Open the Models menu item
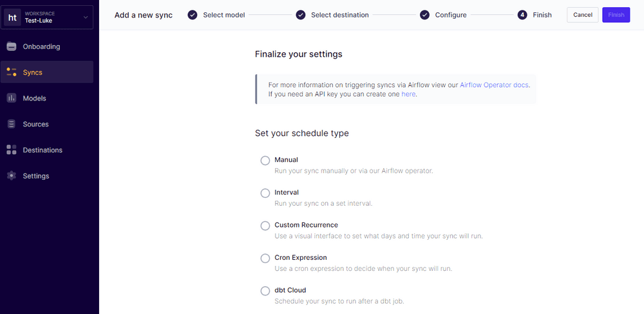The image size is (644, 314). 34,98
